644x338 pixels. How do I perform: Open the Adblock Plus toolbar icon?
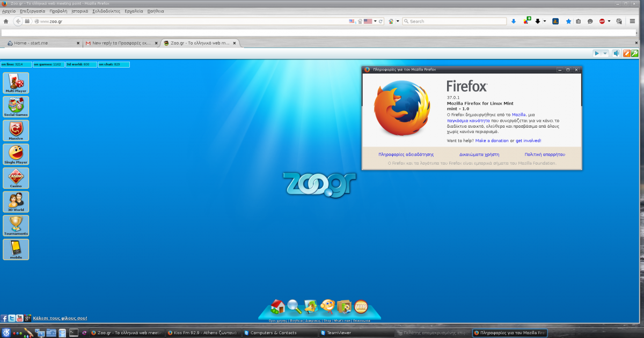tap(602, 21)
